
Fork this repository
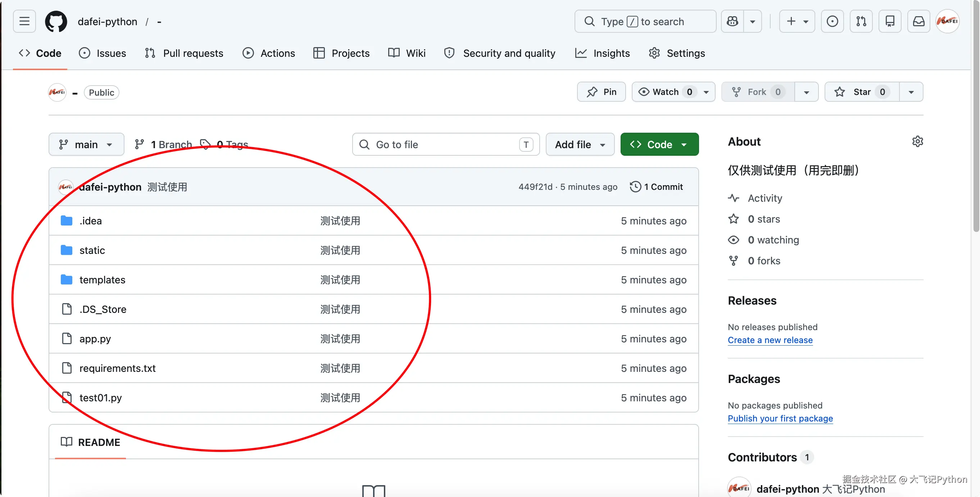(x=758, y=92)
